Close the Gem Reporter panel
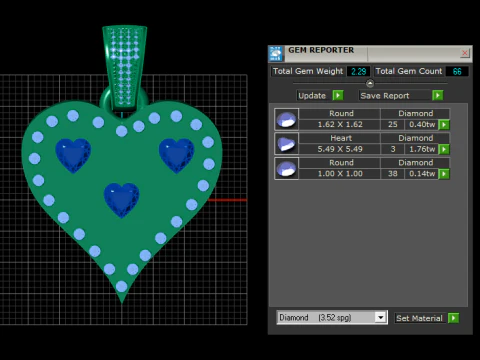This screenshot has width=480, height=360. click(465, 53)
